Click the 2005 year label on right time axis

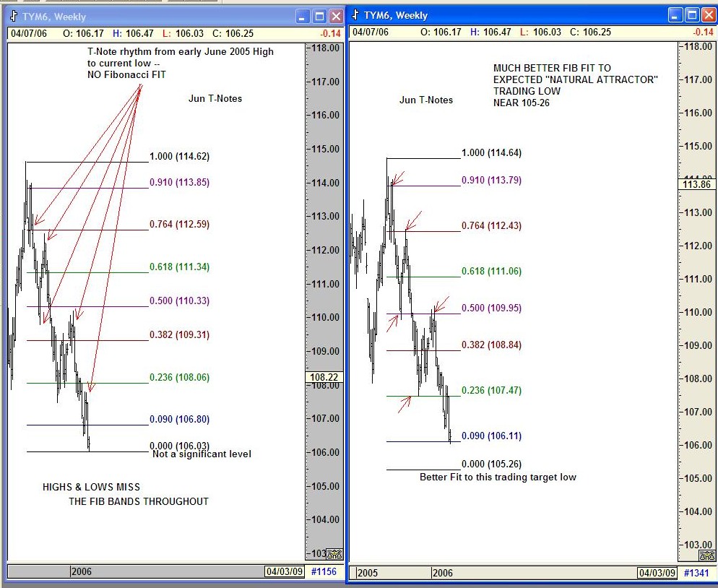coord(367,573)
